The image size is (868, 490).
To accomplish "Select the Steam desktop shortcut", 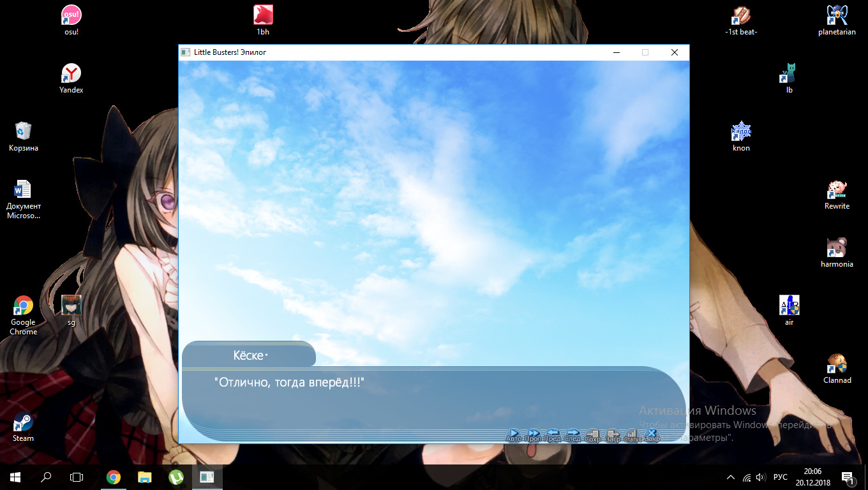I will (23, 426).
